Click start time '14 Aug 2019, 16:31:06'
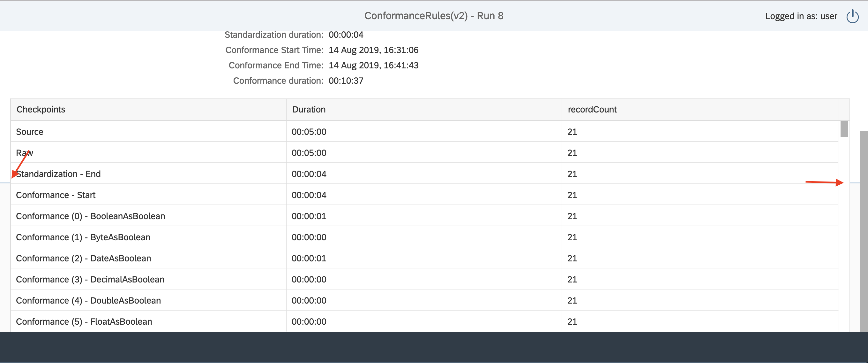This screenshot has width=868, height=363. [x=373, y=50]
